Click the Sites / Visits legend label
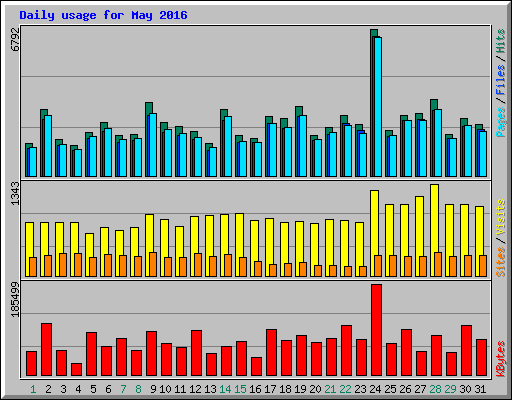 (500, 238)
